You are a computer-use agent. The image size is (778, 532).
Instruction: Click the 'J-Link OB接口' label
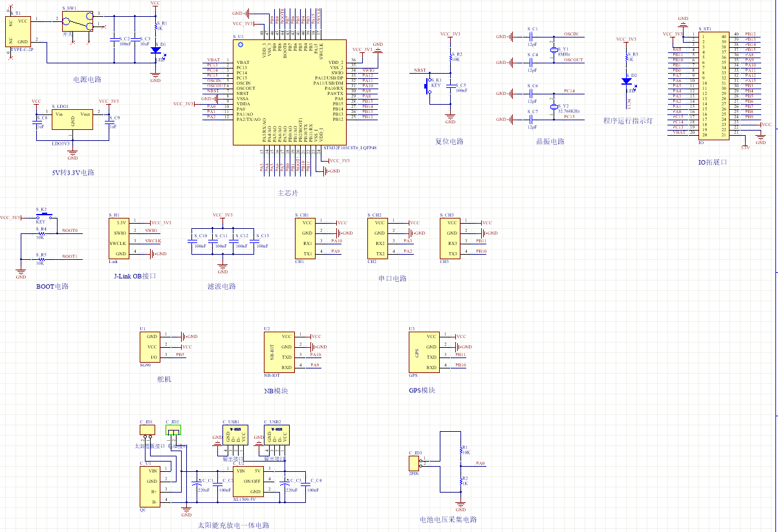click(x=135, y=276)
